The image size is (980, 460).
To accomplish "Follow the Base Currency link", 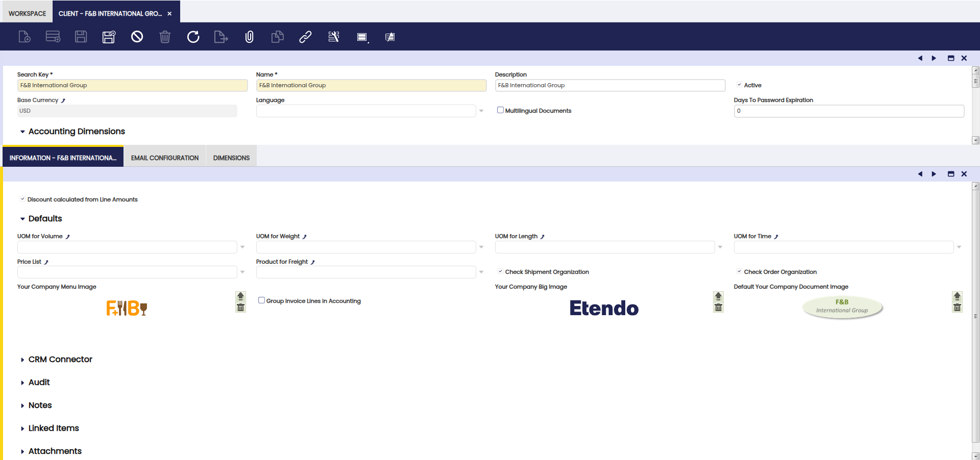I will pos(63,100).
